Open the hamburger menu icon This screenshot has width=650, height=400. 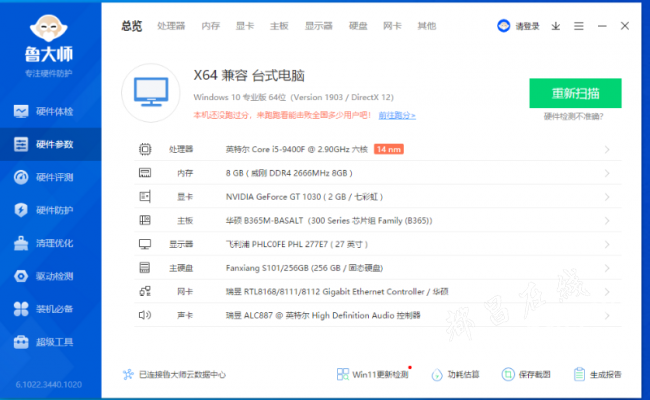click(x=579, y=26)
